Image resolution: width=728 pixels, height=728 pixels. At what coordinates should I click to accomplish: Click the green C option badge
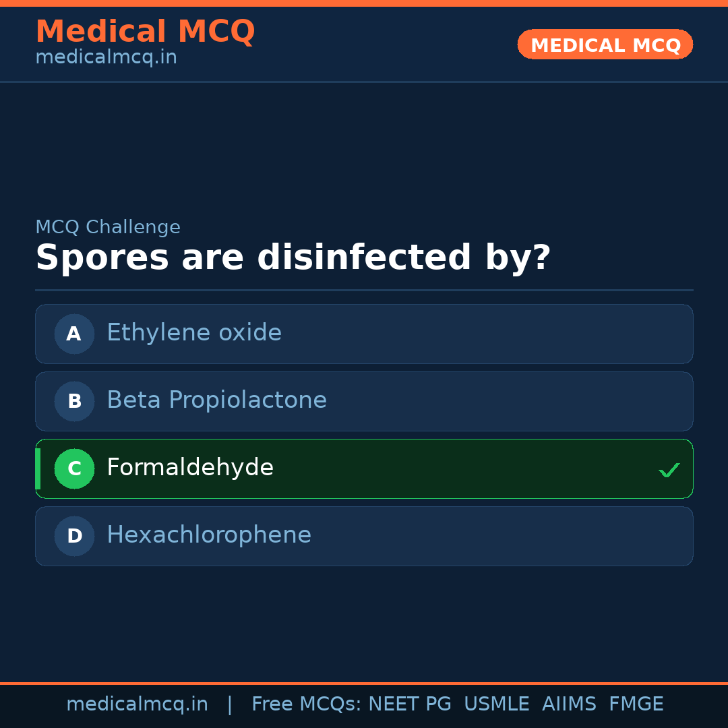point(74,468)
